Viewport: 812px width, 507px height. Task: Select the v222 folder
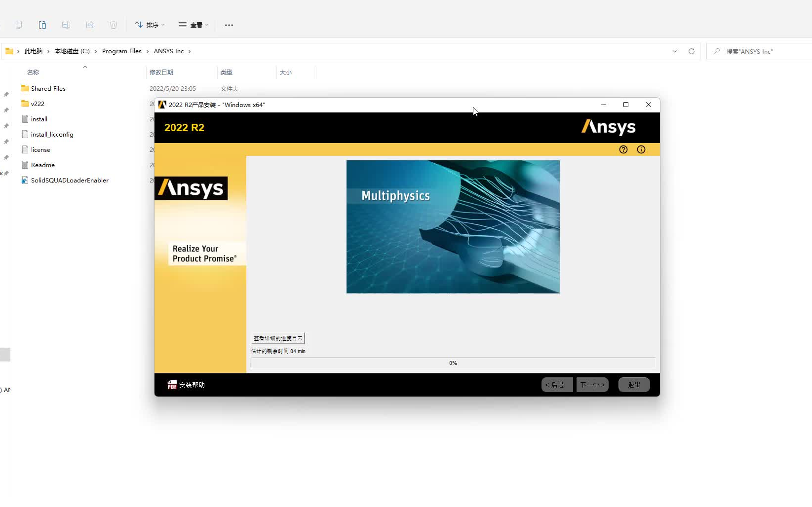click(38, 104)
